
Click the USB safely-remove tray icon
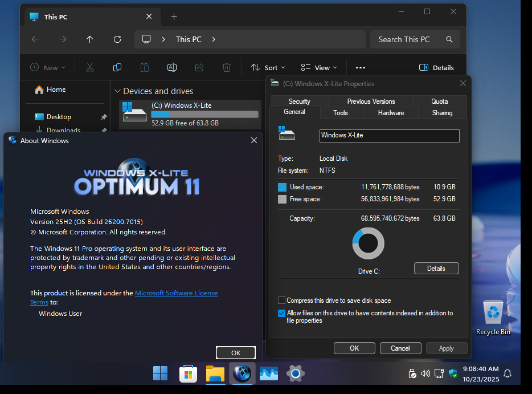[412, 373]
